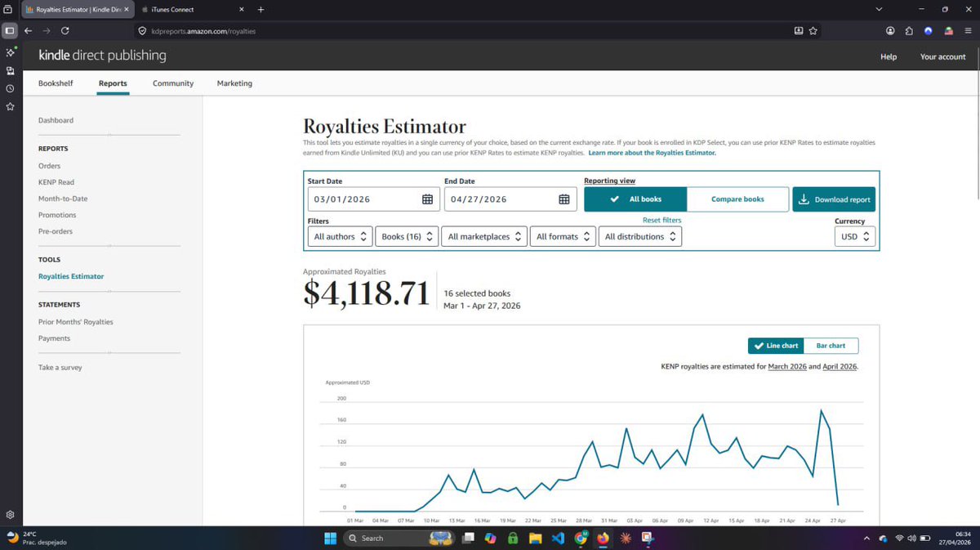Open Promotions report in the sidebar
980x550 pixels.
pos(57,215)
